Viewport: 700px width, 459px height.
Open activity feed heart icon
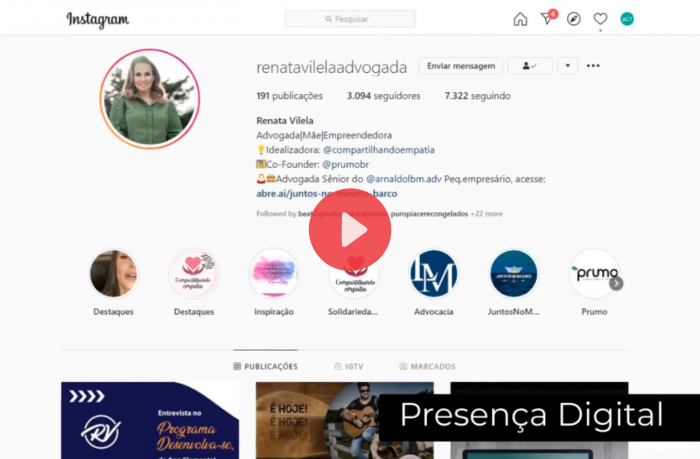coord(600,19)
